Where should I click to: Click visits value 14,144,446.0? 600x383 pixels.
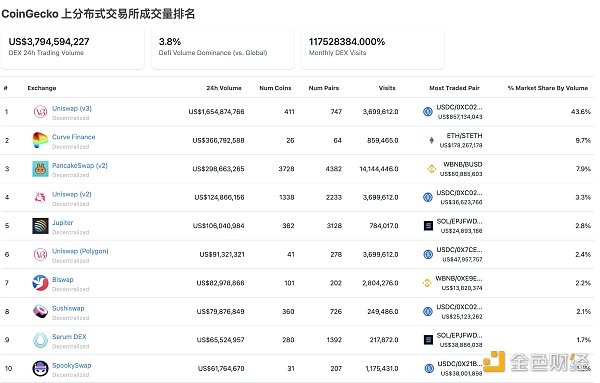coord(379,169)
